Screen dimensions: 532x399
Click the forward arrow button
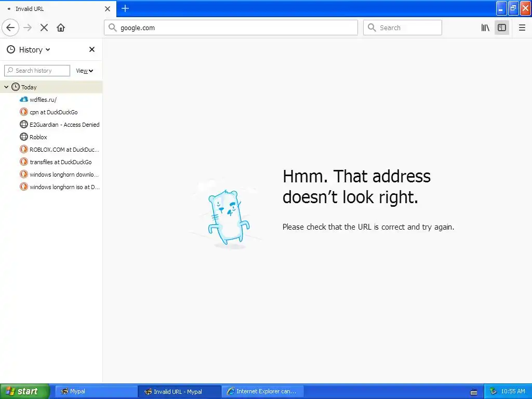28,28
